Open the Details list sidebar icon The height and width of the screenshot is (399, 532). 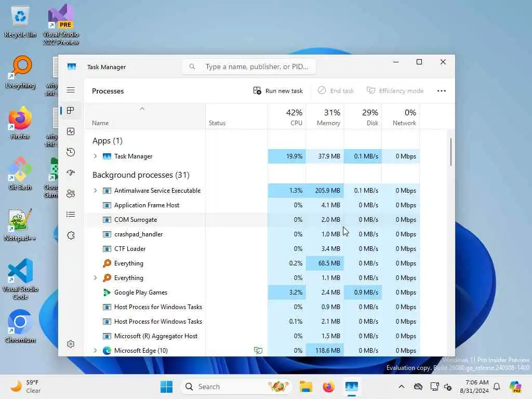pyautogui.click(x=71, y=215)
